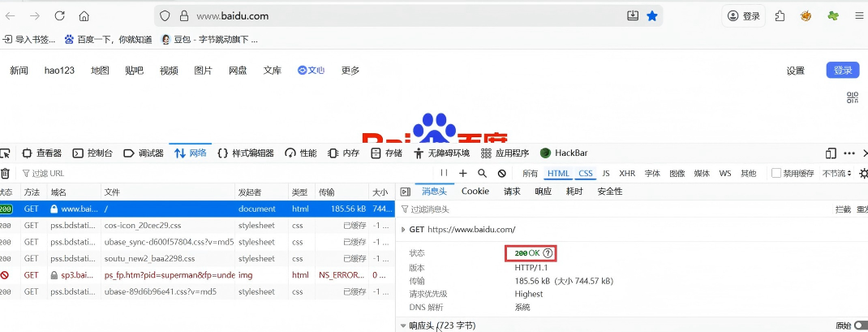Toggle the WS filter button
868x332 pixels.
click(x=725, y=174)
